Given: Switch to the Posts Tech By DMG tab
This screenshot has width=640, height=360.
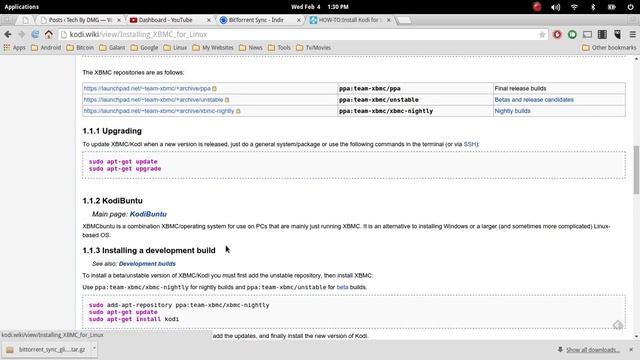Looking at the screenshot, I should (x=79, y=20).
